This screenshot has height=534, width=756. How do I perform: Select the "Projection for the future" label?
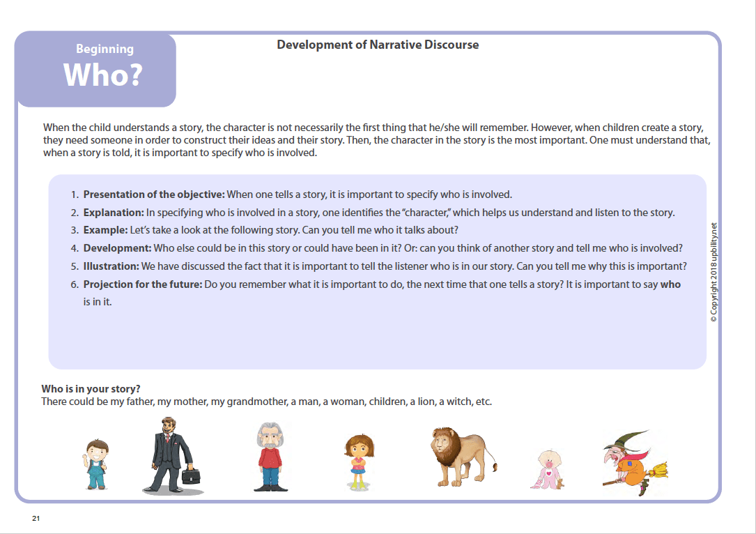click(143, 284)
